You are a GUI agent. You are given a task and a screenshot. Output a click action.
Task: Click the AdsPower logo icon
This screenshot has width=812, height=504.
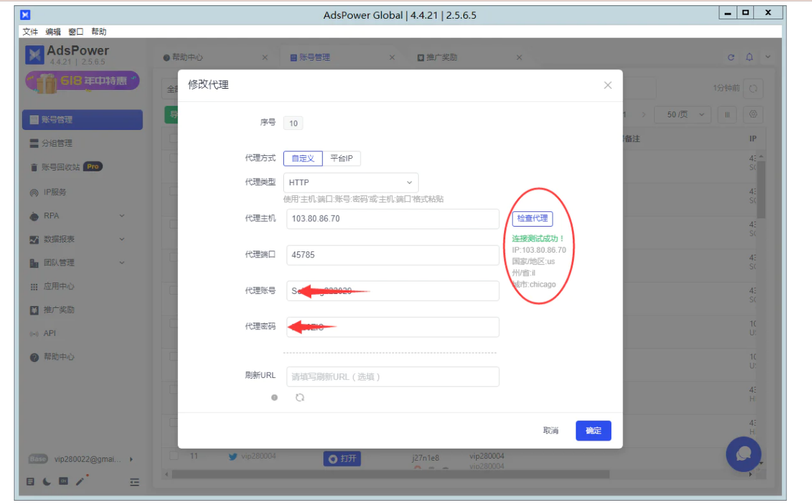pyautogui.click(x=35, y=55)
